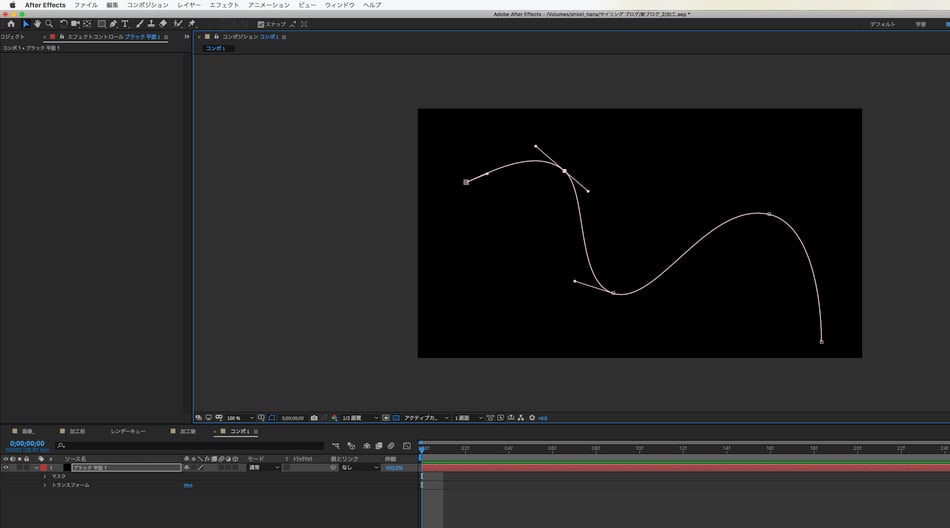Viewport: 950px width, 528px height.
Task: Select the Eraser tool
Action: point(163,24)
